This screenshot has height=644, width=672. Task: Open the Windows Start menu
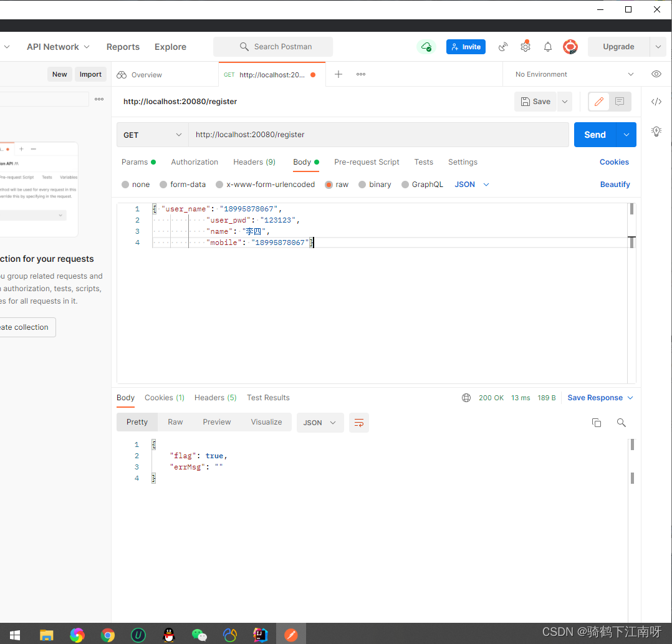tap(15, 635)
